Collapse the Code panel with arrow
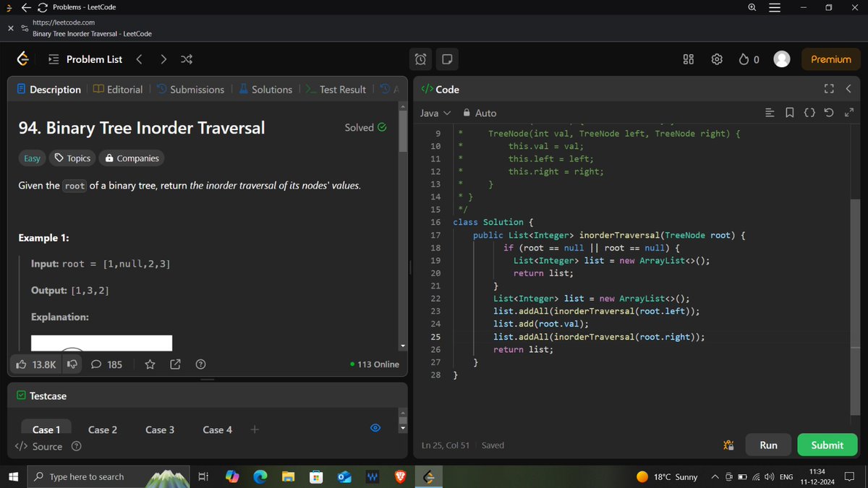Image resolution: width=868 pixels, height=488 pixels. (848, 89)
